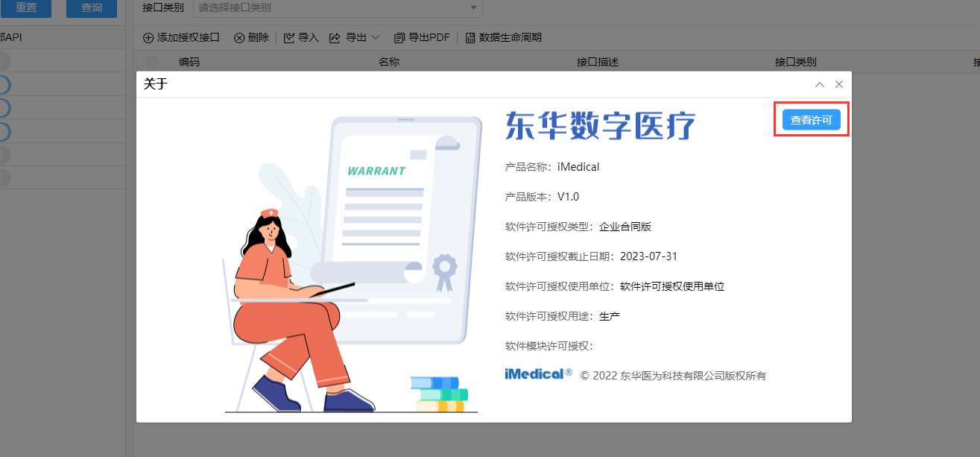The height and width of the screenshot is (457, 980).
Task: Click the 名称 column header
Action: (389, 62)
